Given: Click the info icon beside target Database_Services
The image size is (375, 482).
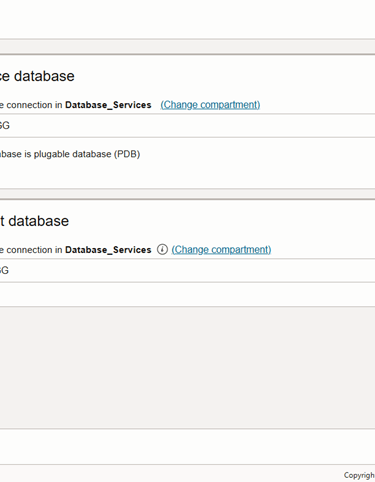Looking at the screenshot, I should 162,249.
